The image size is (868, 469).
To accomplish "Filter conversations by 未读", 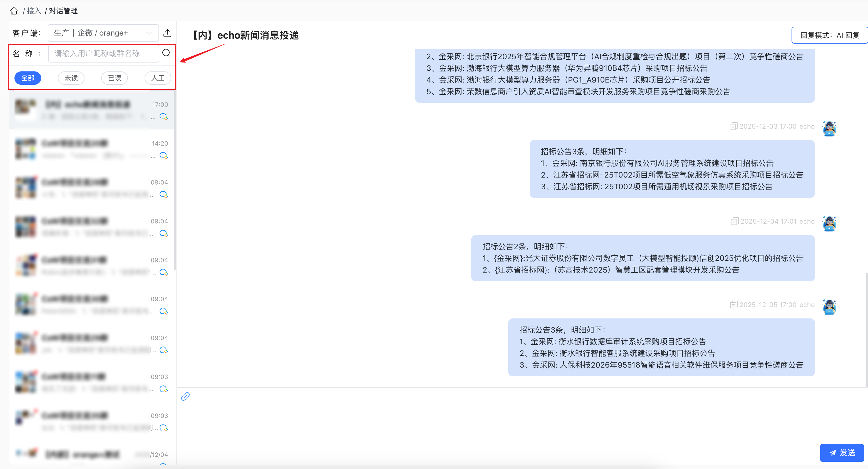I will pyautogui.click(x=71, y=78).
